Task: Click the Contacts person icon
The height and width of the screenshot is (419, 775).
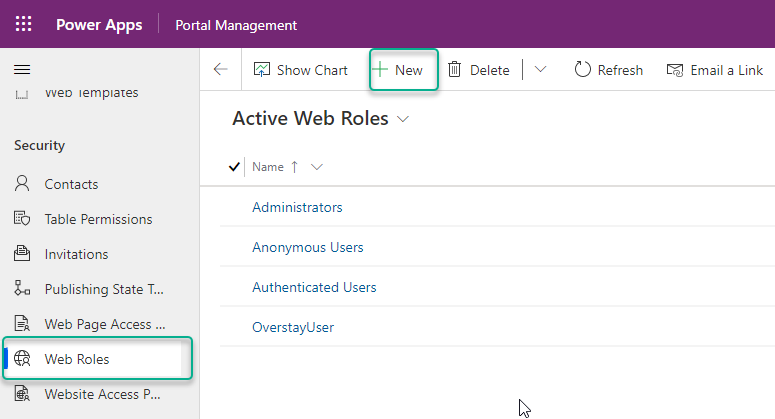Action: [22, 183]
